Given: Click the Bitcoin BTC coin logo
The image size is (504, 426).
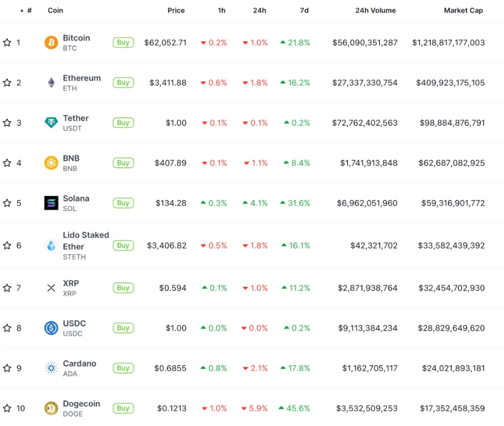Looking at the screenshot, I should (x=51, y=42).
